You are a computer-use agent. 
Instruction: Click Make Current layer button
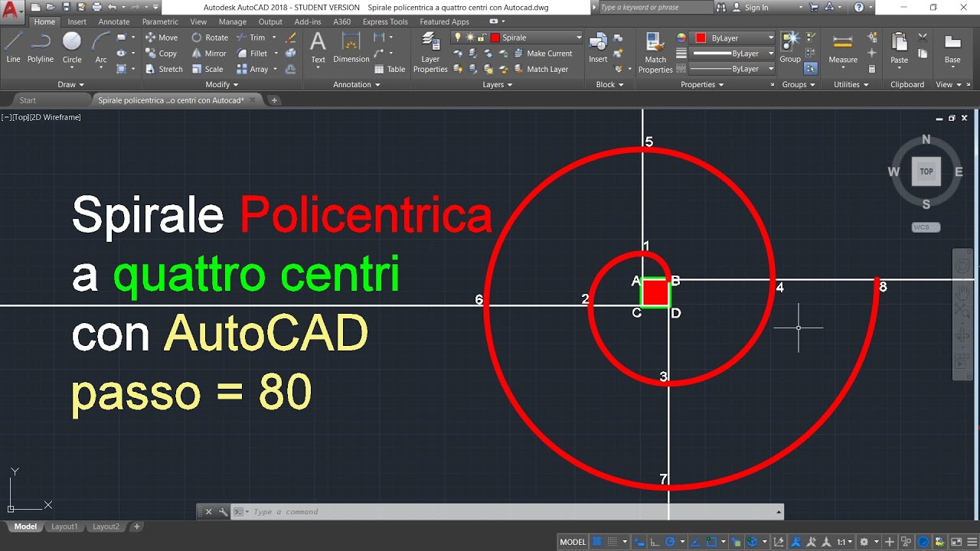(x=542, y=54)
